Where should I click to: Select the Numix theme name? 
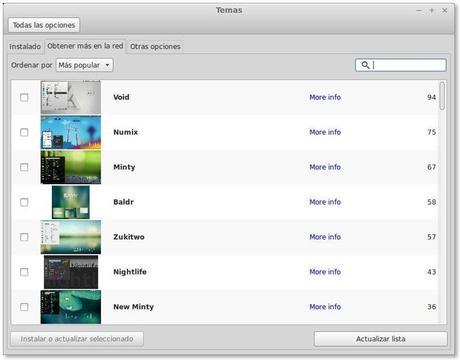coord(126,132)
